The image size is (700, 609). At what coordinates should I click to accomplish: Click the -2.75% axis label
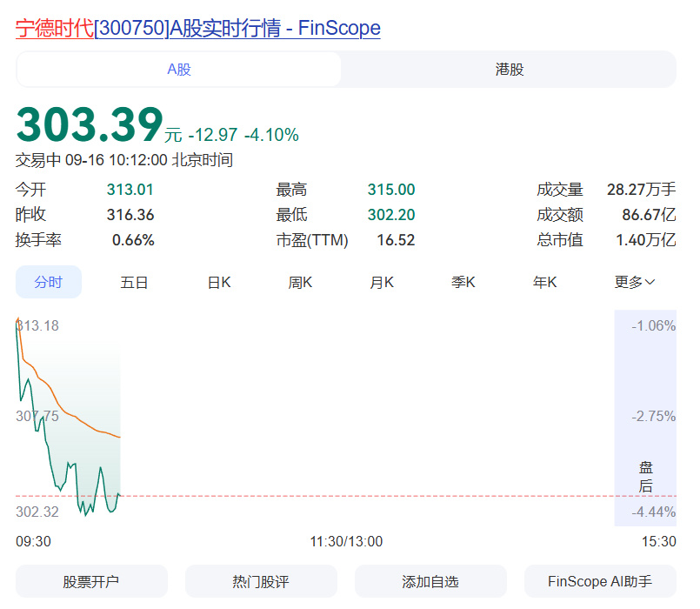[x=654, y=417]
